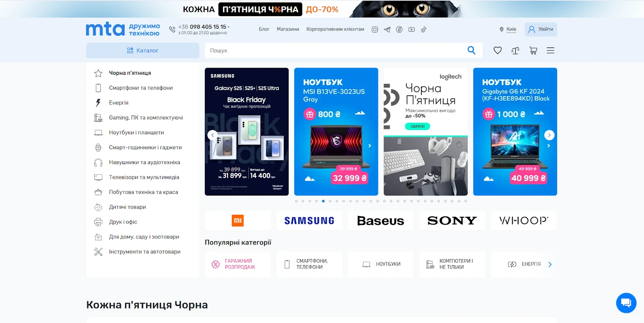Click the Увійти login button
The width and height of the screenshot is (644, 323).
(541, 29)
